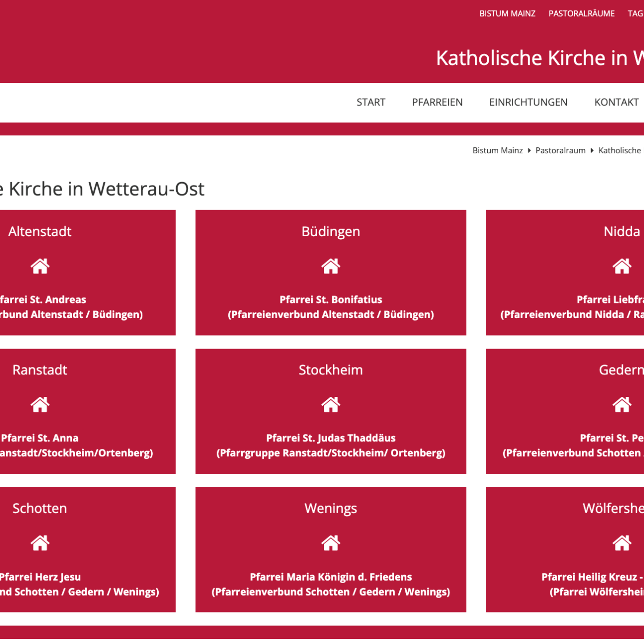
Task: Open the Nidda heading link
Action: (x=622, y=231)
